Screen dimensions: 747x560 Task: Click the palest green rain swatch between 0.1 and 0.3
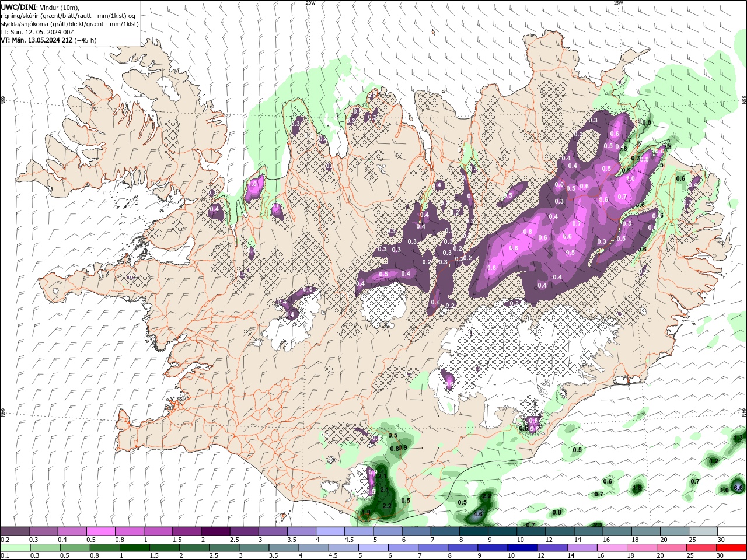point(15,547)
